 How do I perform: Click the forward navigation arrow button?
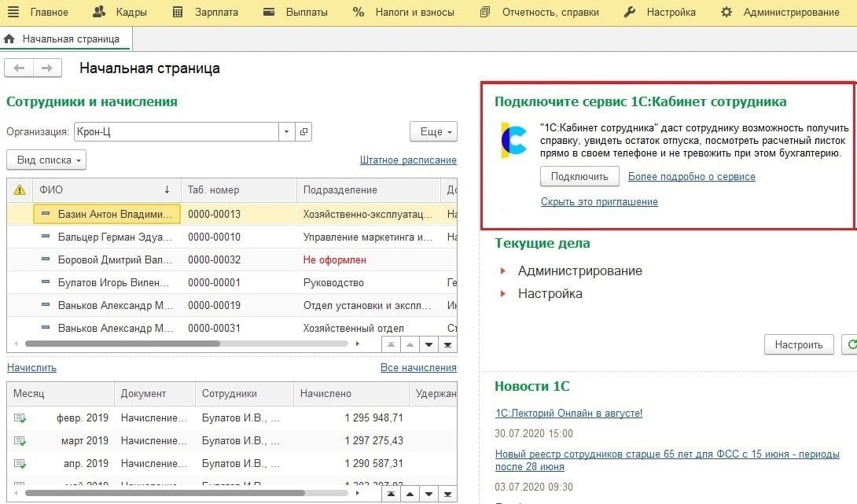pos(47,68)
